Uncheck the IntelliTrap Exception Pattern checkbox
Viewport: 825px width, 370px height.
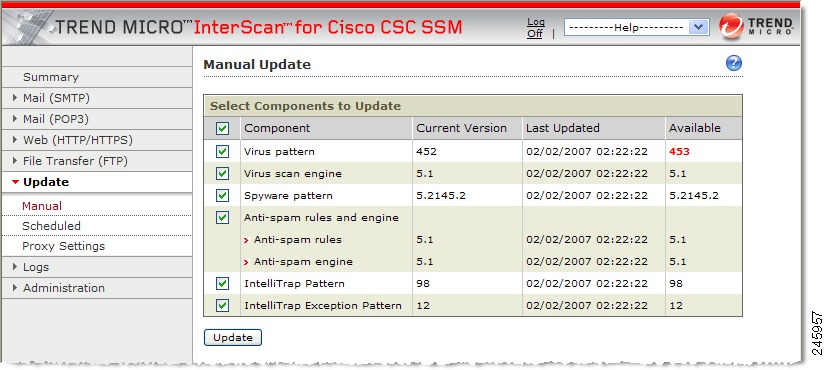coord(223,305)
